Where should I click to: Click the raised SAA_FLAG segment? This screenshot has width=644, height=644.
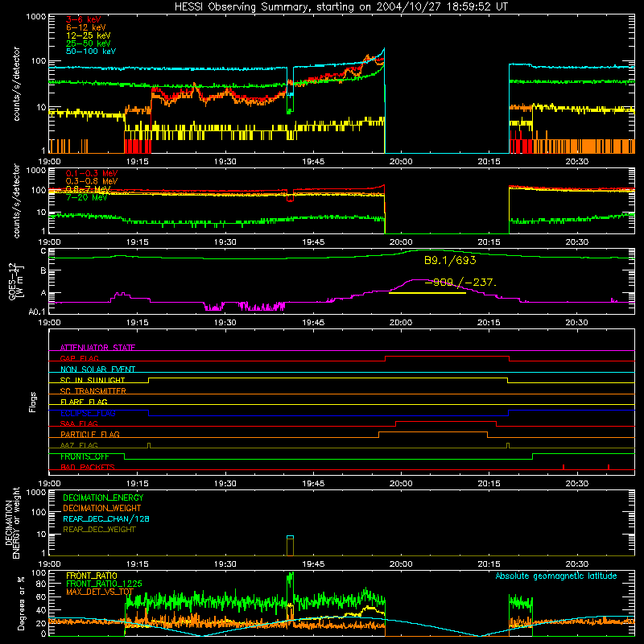446,422
